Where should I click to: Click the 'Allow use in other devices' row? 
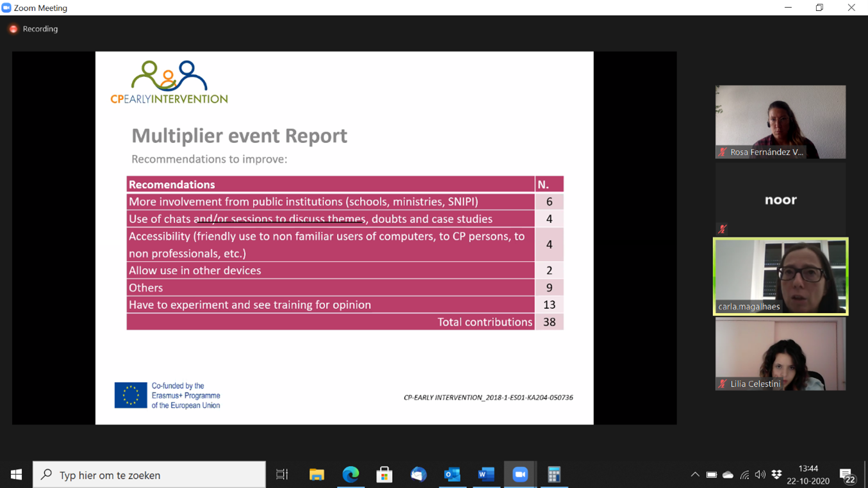(345, 270)
